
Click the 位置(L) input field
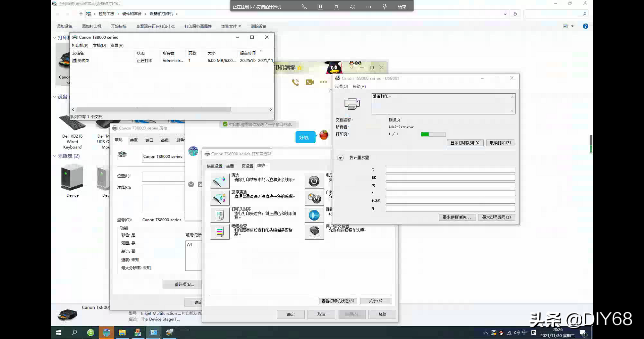[163, 176]
